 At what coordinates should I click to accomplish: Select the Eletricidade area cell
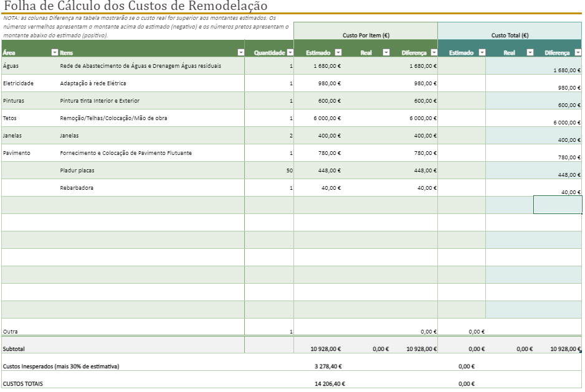[x=30, y=83]
